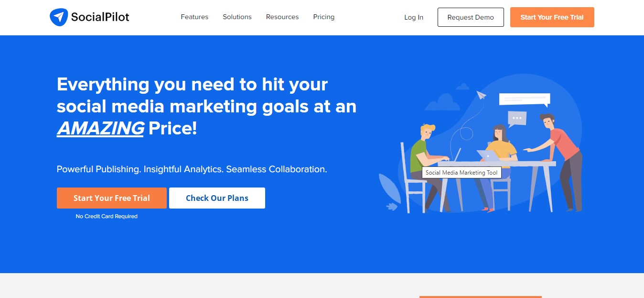Click the Log In link
644x298 pixels.
pos(414,17)
